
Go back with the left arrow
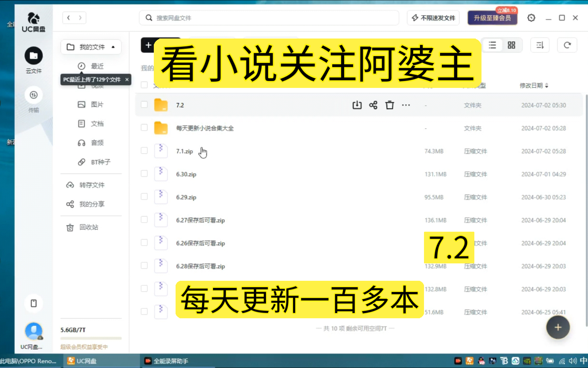coord(68,18)
